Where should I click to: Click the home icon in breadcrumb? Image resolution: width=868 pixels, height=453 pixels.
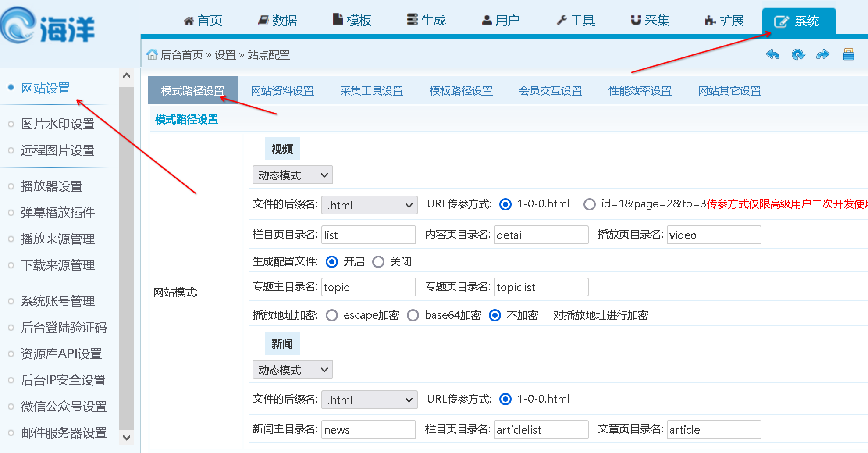coord(152,54)
